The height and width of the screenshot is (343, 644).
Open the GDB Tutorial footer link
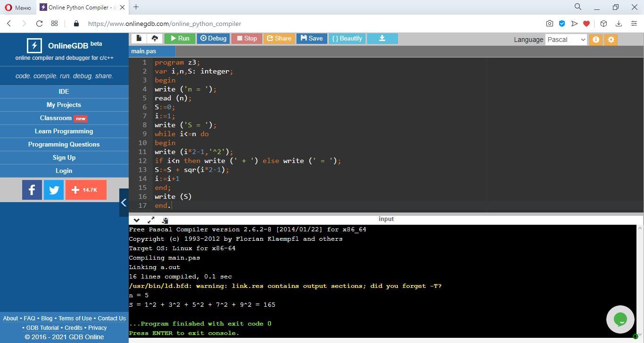point(42,328)
